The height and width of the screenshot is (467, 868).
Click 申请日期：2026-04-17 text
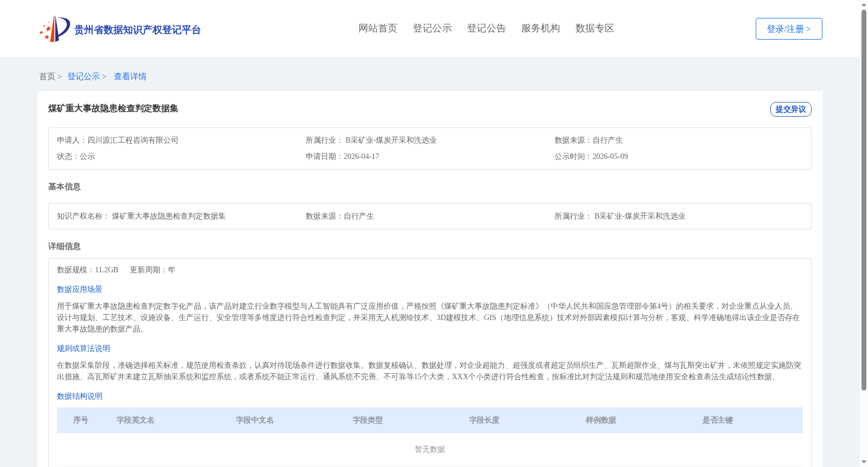click(342, 156)
